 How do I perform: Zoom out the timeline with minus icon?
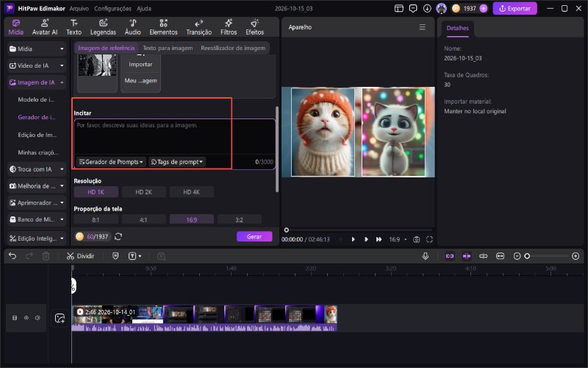[517, 256]
